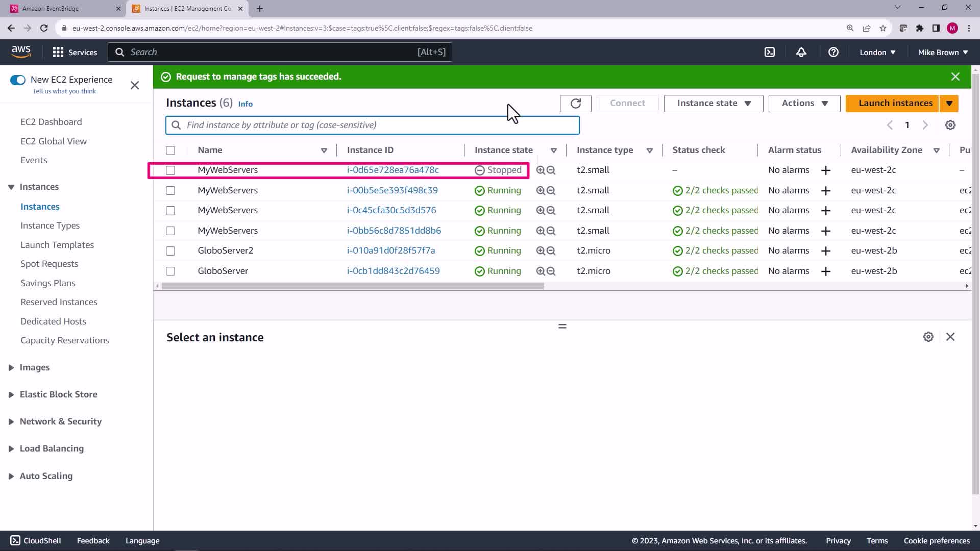Click the help question mark icon
The image size is (980, 551).
pyautogui.click(x=833, y=52)
